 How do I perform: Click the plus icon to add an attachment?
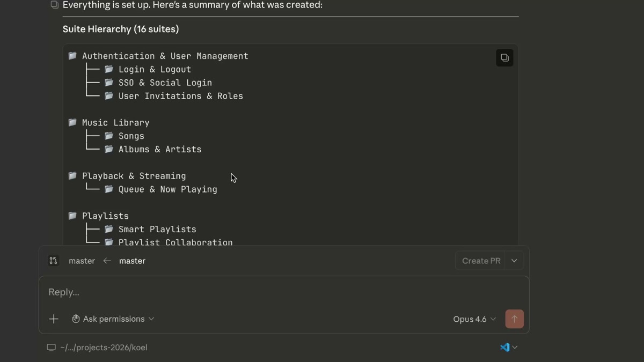tap(54, 319)
